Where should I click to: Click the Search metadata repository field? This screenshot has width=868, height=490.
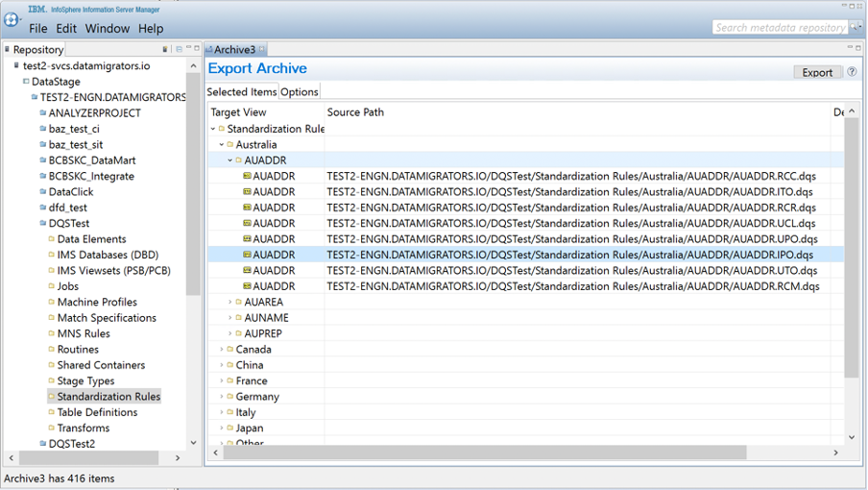coord(779,28)
